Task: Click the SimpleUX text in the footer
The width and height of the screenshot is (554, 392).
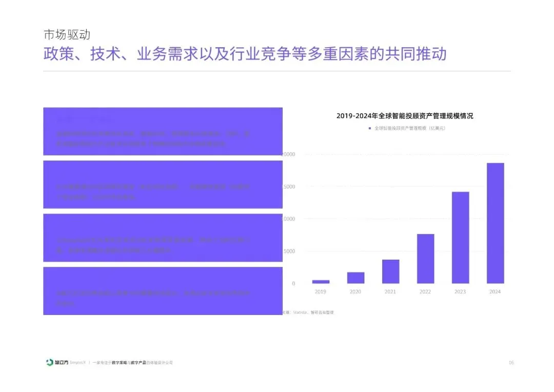Action: point(78,363)
